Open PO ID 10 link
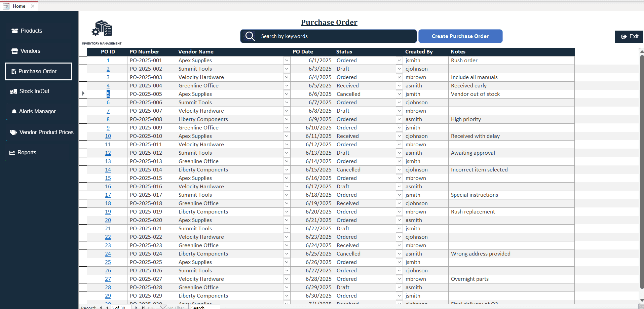644x309 pixels. tap(108, 136)
